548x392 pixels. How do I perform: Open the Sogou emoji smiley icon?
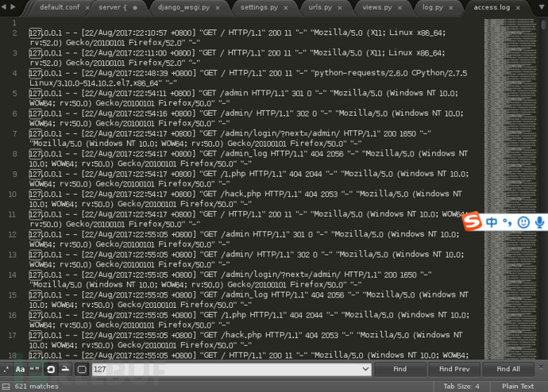523,222
